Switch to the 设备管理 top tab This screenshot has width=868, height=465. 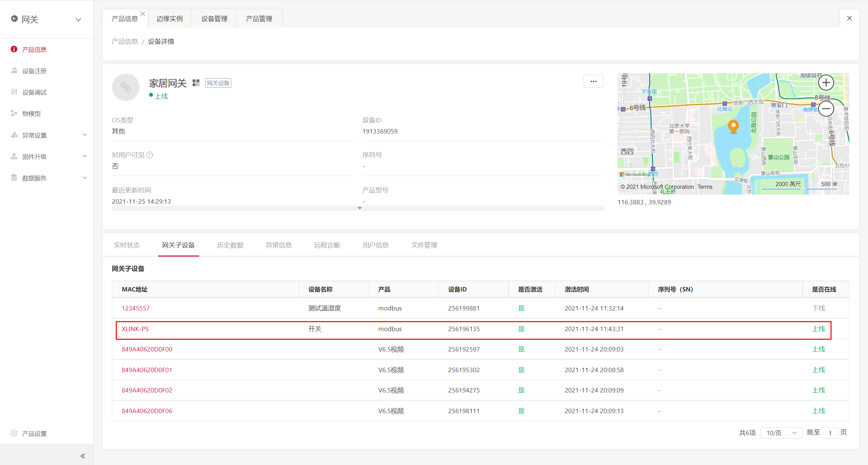(x=214, y=19)
